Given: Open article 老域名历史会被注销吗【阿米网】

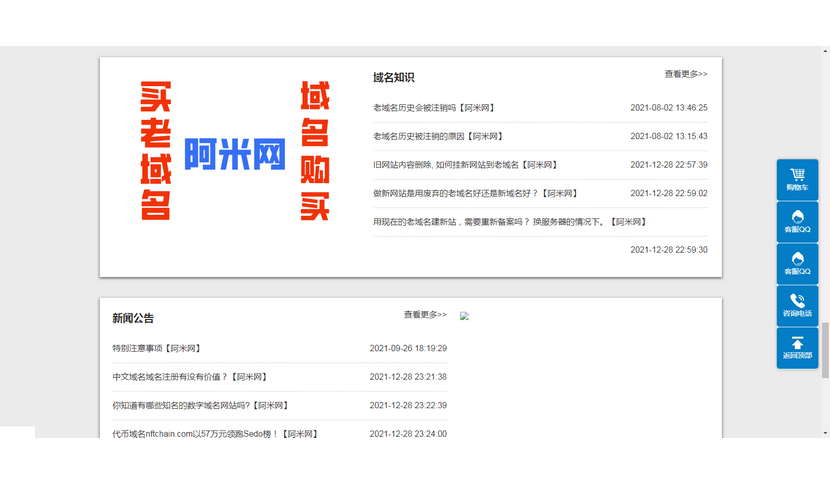Looking at the screenshot, I should [x=434, y=108].
